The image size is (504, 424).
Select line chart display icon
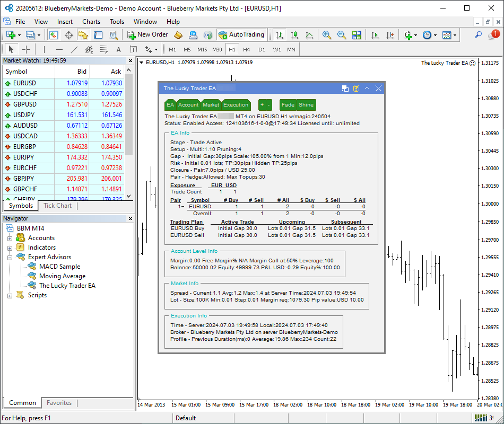309,34
